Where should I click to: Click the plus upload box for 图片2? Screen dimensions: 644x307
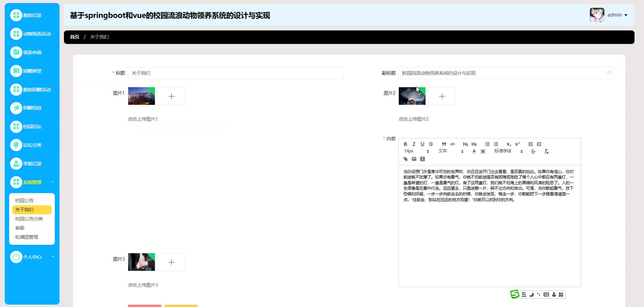pyautogui.click(x=442, y=96)
